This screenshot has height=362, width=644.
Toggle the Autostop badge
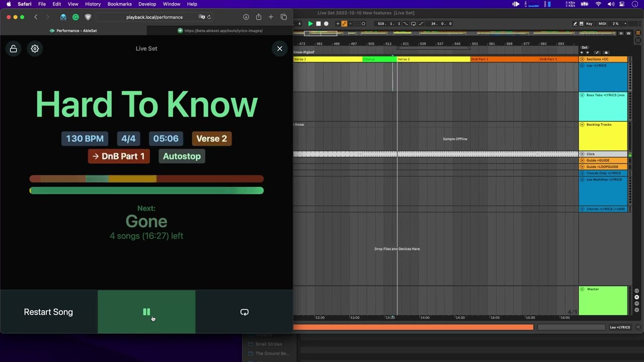(x=182, y=156)
